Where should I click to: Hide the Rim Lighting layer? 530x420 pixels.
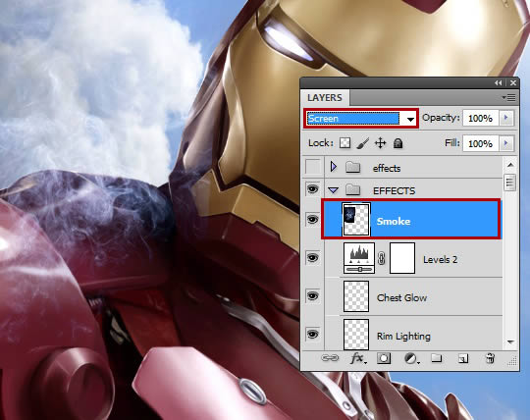click(x=312, y=335)
